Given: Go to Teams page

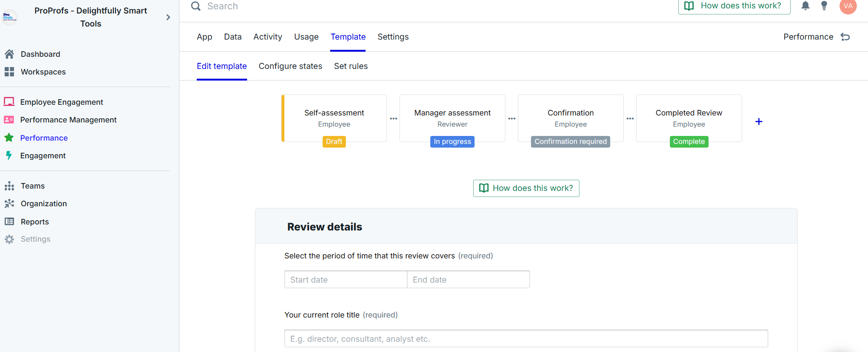Looking at the screenshot, I should [33, 186].
